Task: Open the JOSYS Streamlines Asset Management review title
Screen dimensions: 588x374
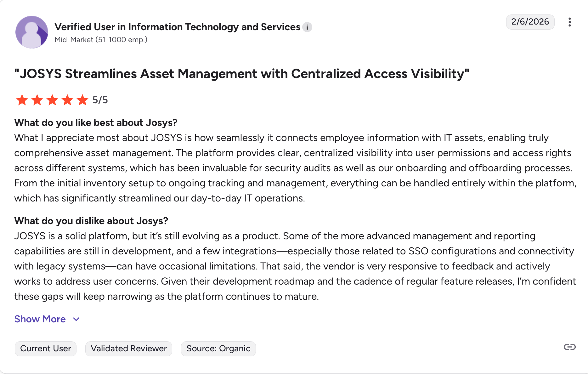Action: click(242, 74)
